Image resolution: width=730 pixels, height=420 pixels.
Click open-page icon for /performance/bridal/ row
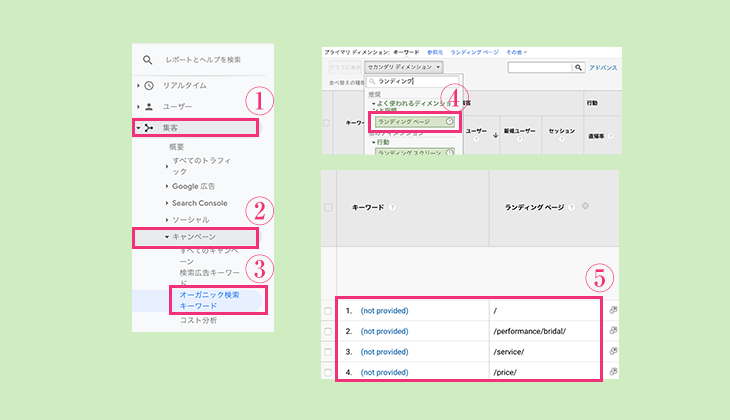point(613,330)
